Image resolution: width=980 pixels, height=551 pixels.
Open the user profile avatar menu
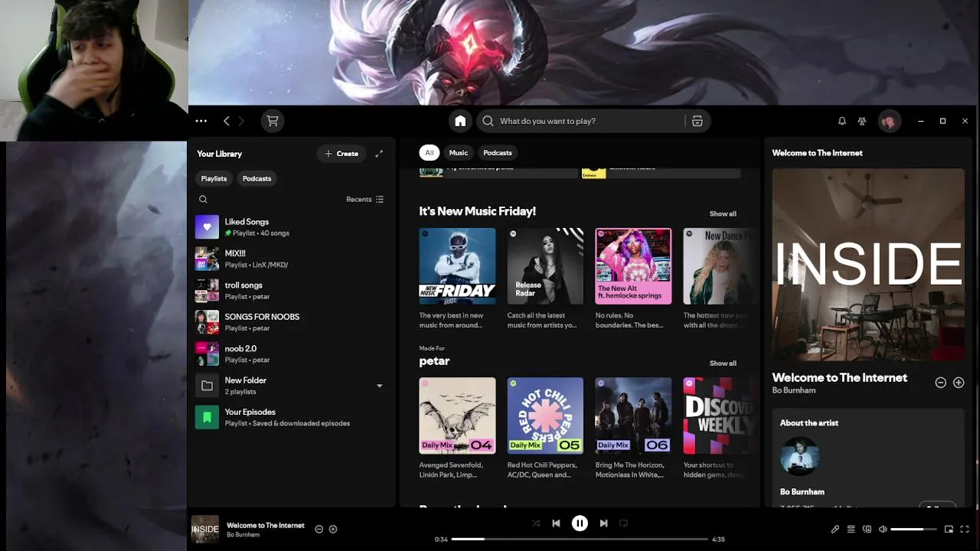(x=889, y=121)
